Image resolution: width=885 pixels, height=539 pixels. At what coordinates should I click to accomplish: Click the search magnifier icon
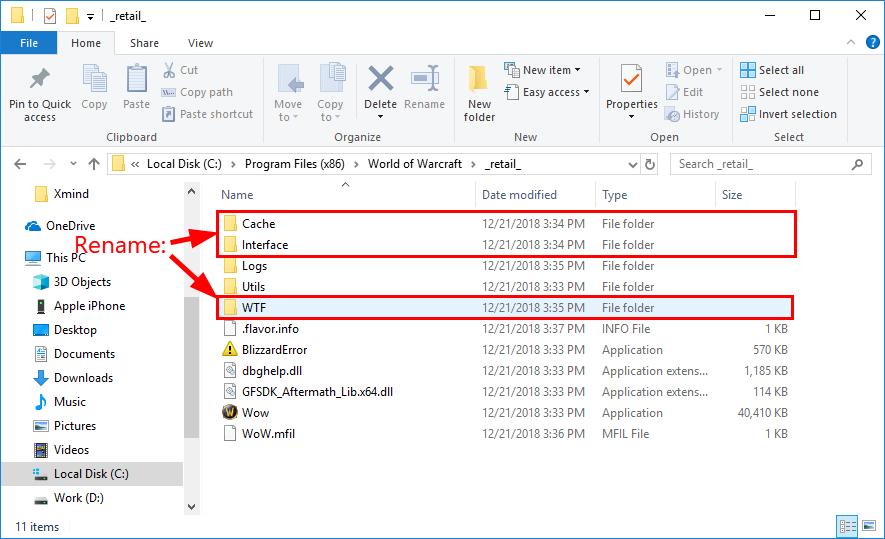pyautogui.click(x=857, y=164)
